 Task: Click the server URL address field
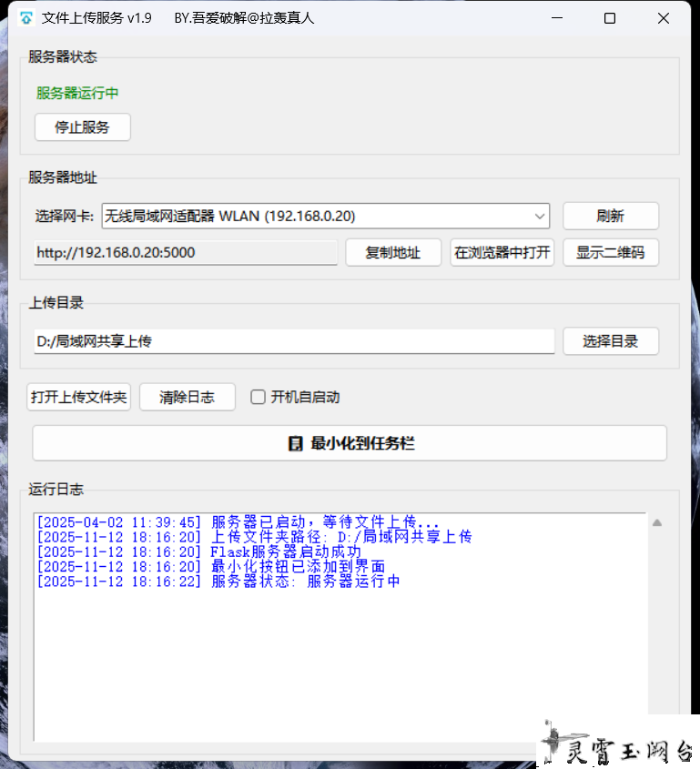tap(186, 252)
